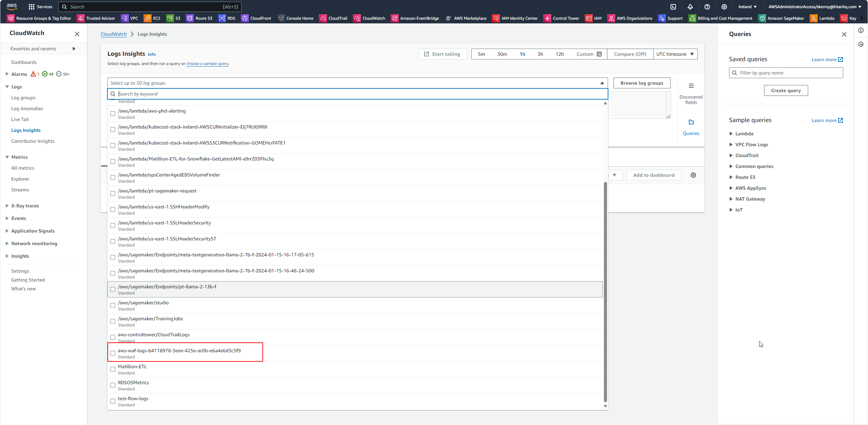Open the Lambda shortcut icon

coord(814,18)
